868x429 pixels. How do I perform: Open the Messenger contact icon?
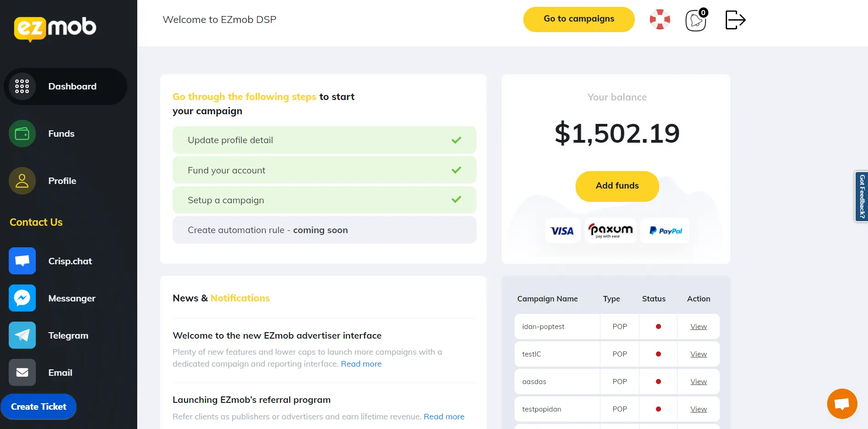(22, 298)
